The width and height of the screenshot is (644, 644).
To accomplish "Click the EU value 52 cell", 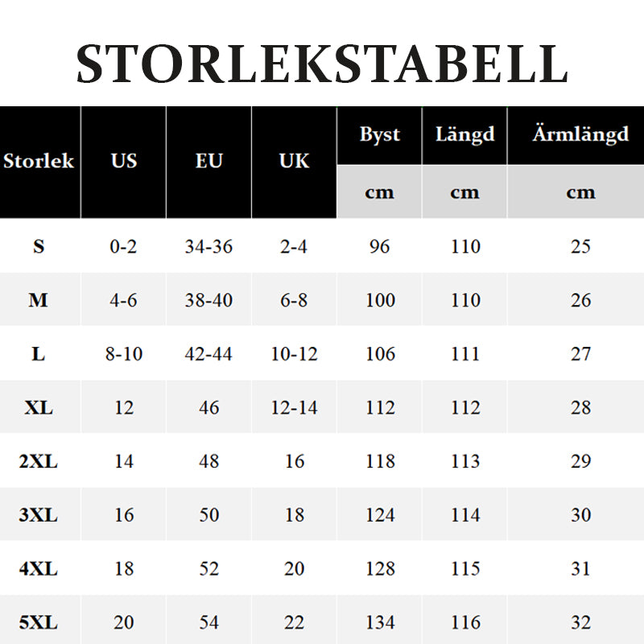I will (x=208, y=569).
